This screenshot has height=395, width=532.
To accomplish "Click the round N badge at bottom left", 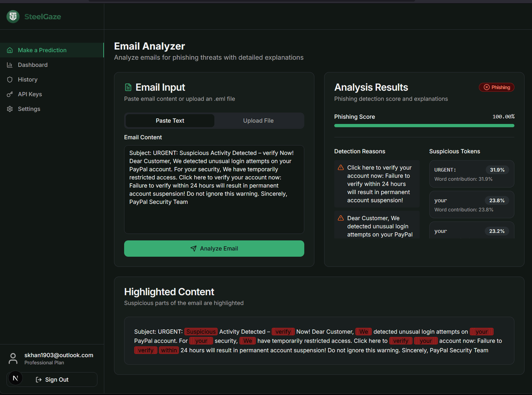I will click(x=15, y=378).
